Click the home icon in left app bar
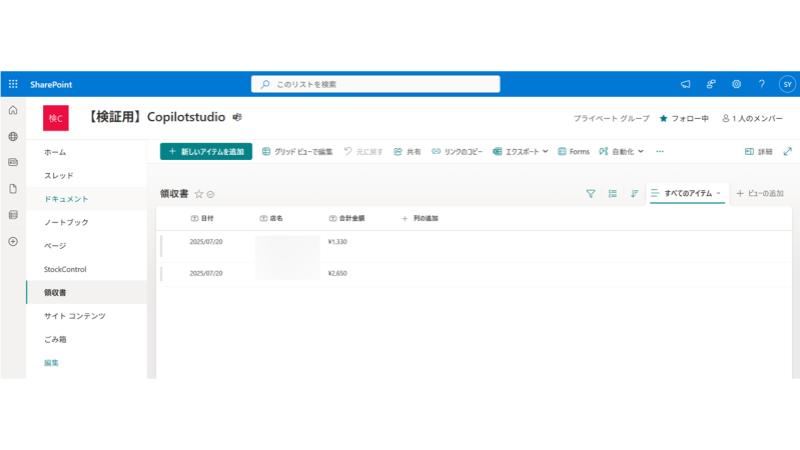This screenshot has width=800, height=450. [x=13, y=110]
